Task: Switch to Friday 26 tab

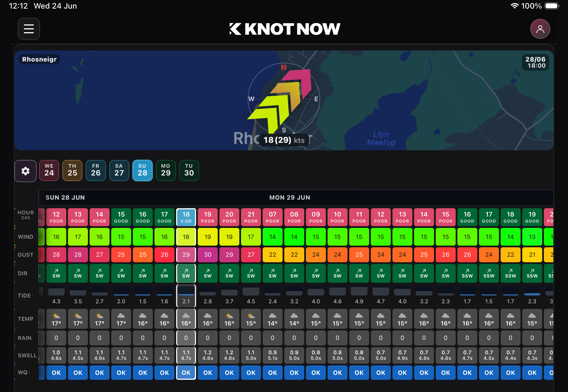Action: 96,170
